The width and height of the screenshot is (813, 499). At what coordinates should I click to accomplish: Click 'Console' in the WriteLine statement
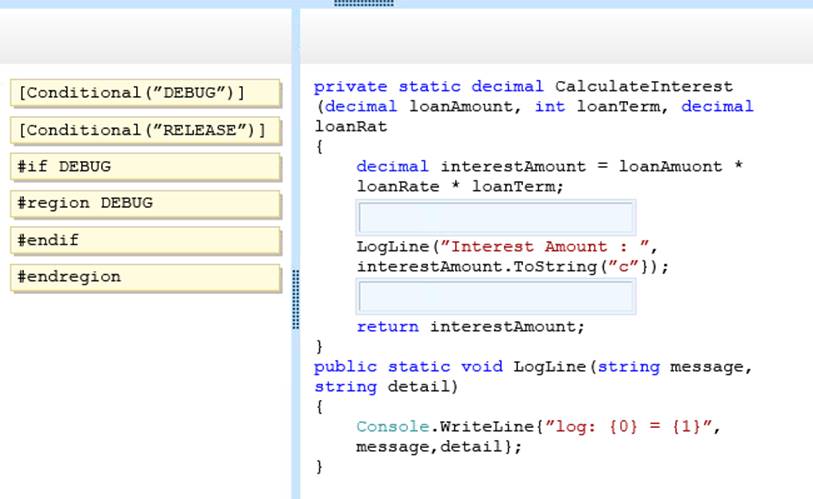[393, 427]
